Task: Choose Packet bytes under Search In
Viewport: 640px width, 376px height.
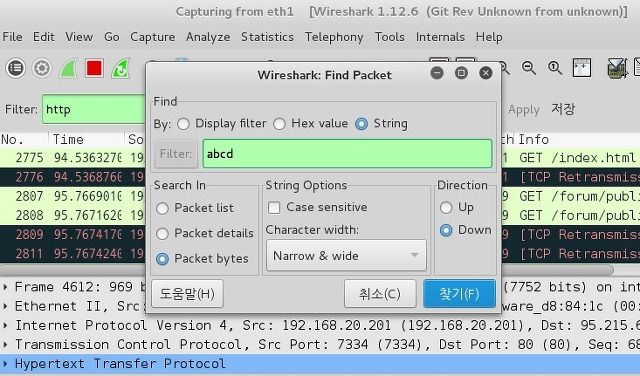Action: click(x=162, y=259)
